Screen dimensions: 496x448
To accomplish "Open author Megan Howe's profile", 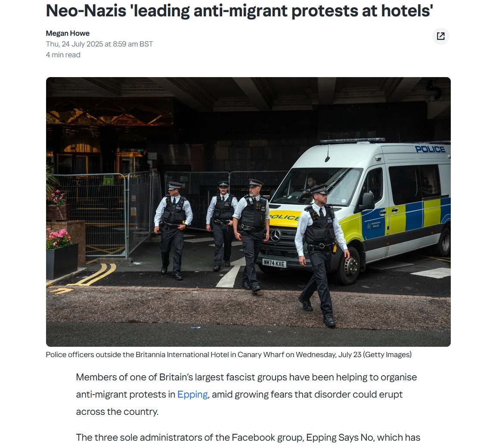I will pyautogui.click(x=68, y=33).
